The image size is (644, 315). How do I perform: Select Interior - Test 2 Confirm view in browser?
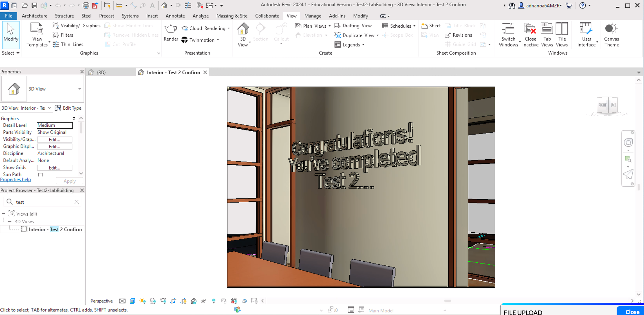click(x=55, y=229)
